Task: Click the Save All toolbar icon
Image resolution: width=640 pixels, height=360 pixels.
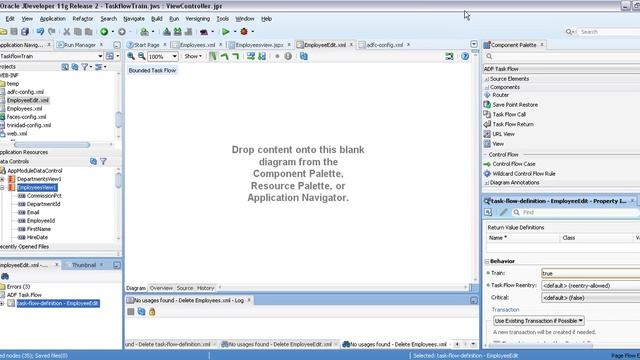Action: point(25,31)
